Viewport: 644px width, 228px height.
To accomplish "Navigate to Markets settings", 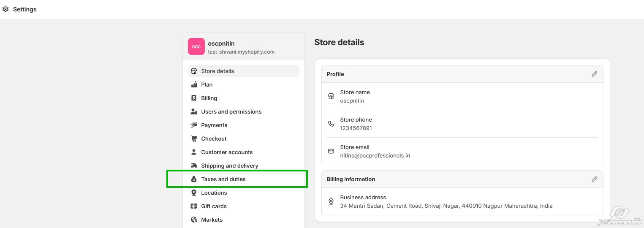I will [212, 220].
